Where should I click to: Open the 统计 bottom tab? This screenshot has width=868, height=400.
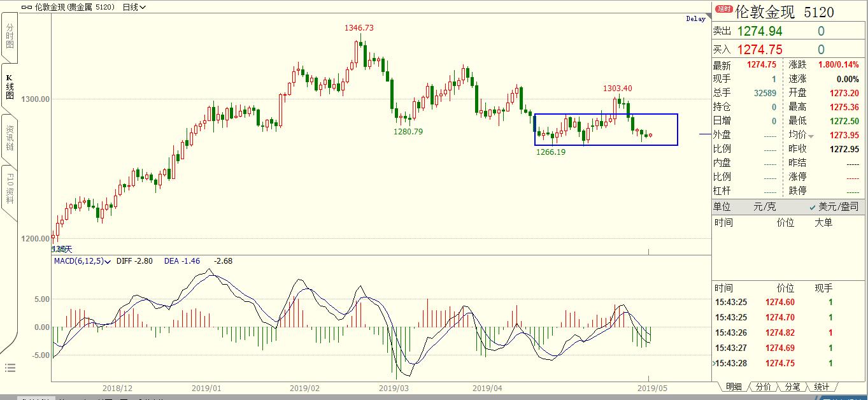tap(821, 387)
